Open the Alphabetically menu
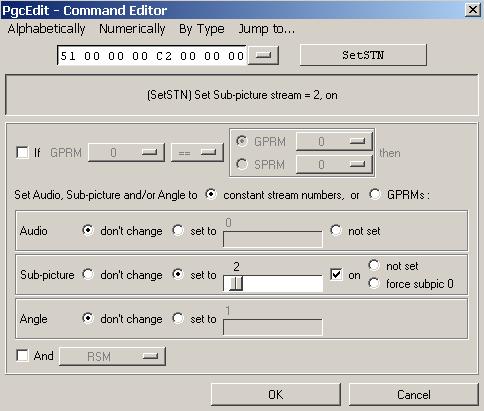 point(46,29)
